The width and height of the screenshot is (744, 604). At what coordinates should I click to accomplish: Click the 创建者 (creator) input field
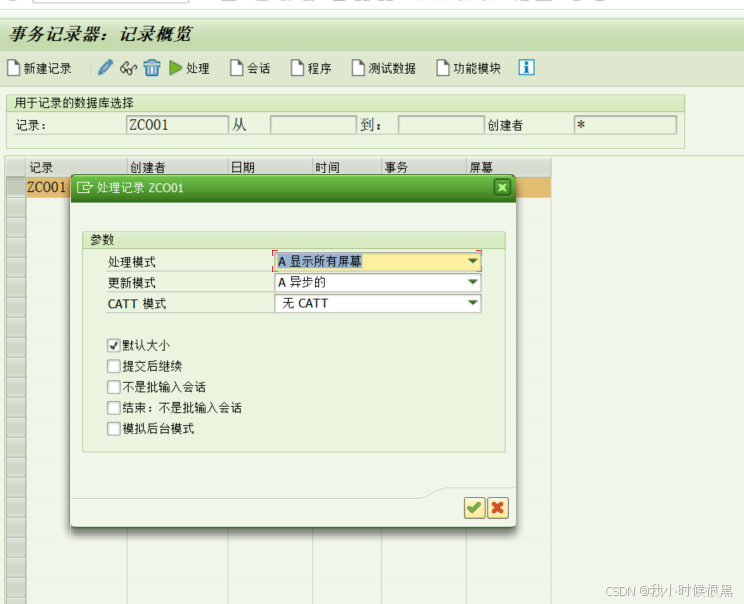625,125
